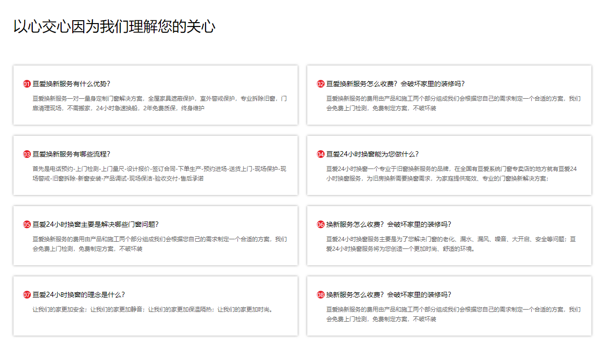Click the answer paragraph under question 05
Viewport: 602px width, 364px height.
[160, 244]
